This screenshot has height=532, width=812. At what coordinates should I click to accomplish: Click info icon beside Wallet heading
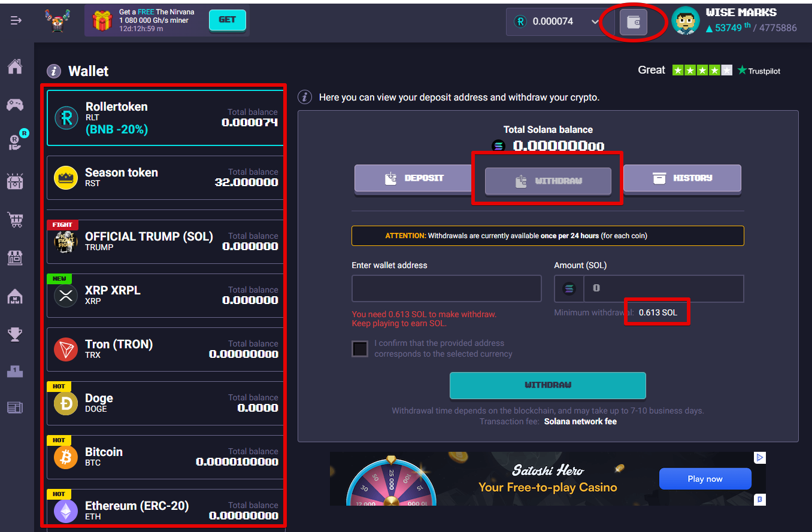pos(54,71)
